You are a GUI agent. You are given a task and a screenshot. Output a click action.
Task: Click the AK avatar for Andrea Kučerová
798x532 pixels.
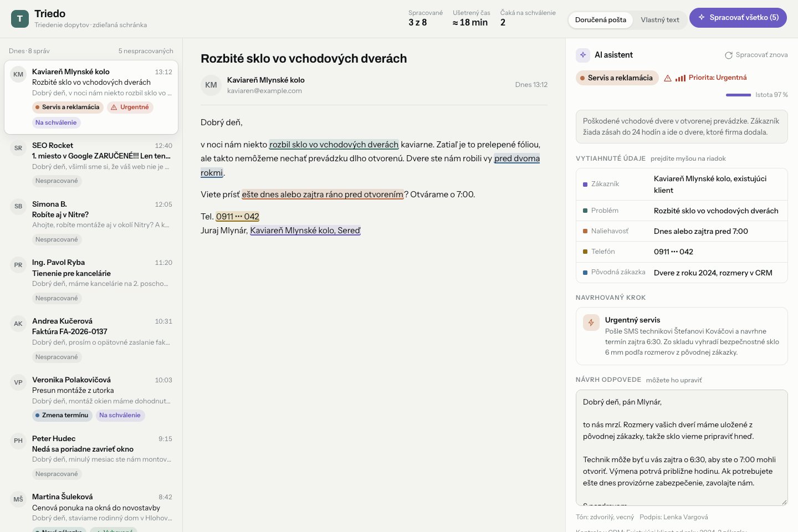(x=18, y=324)
